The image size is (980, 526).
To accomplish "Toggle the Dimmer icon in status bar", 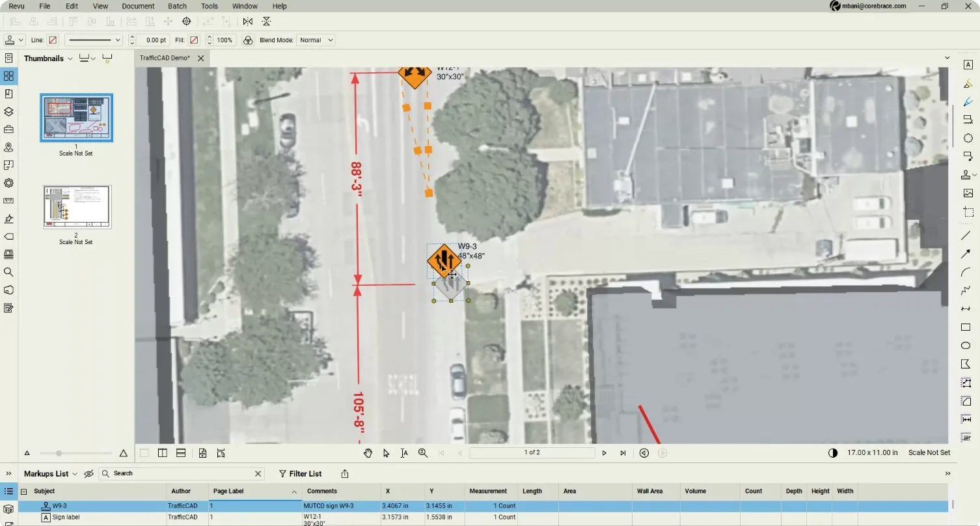I will (833, 453).
